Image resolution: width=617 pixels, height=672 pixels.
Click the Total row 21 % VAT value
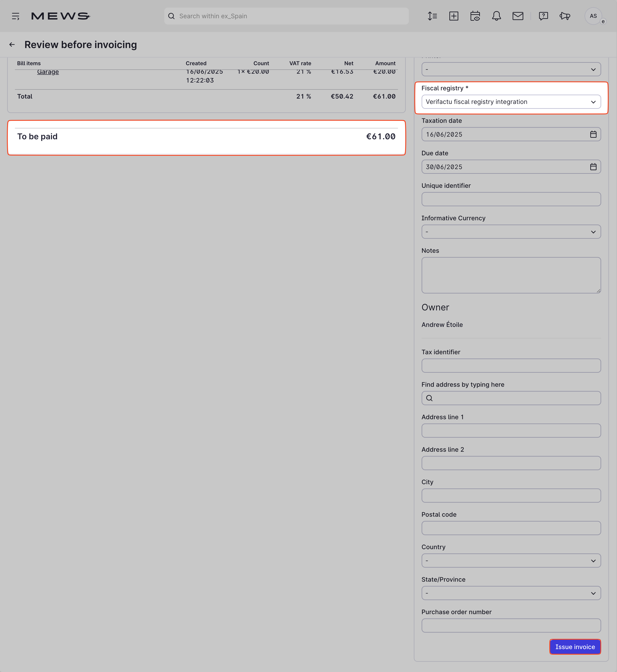(304, 97)
